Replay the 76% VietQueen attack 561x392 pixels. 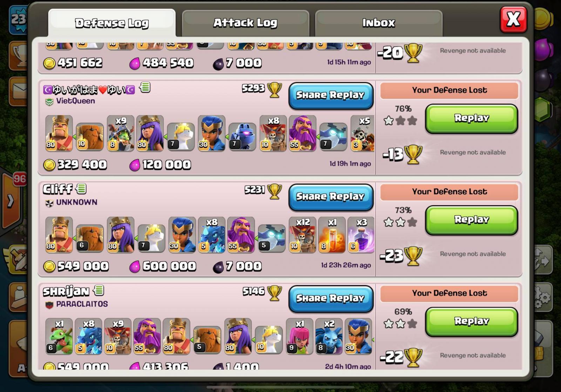click(x=472, y=119)
